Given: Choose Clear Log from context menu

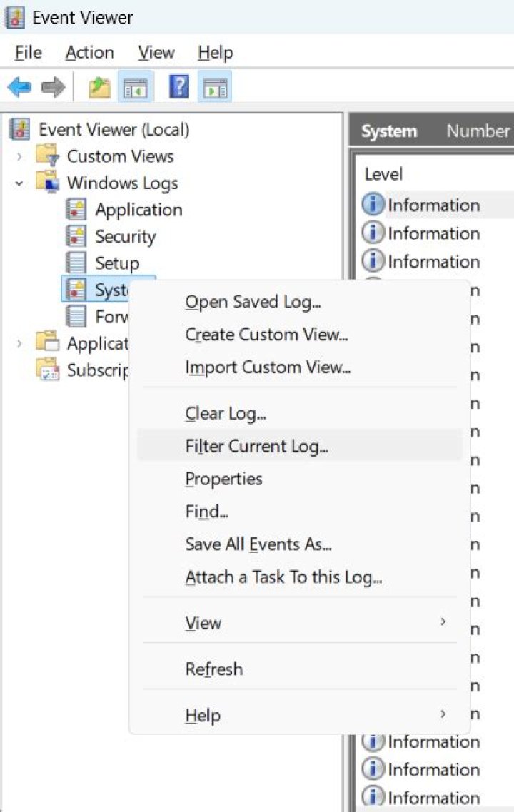Looking at the screenshot, I should pyautogui.click(x=225, y=414).
